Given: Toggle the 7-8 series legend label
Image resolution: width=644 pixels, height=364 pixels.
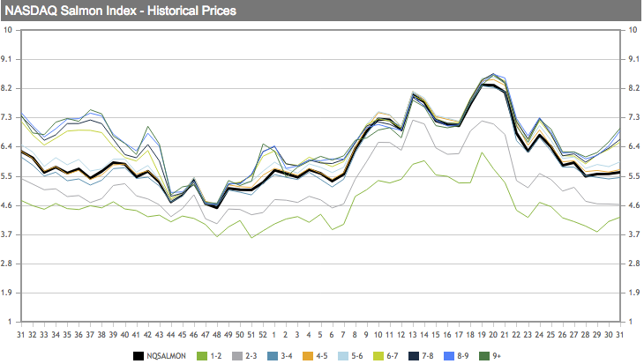Looking at the screenshot, I should point(428,356).
